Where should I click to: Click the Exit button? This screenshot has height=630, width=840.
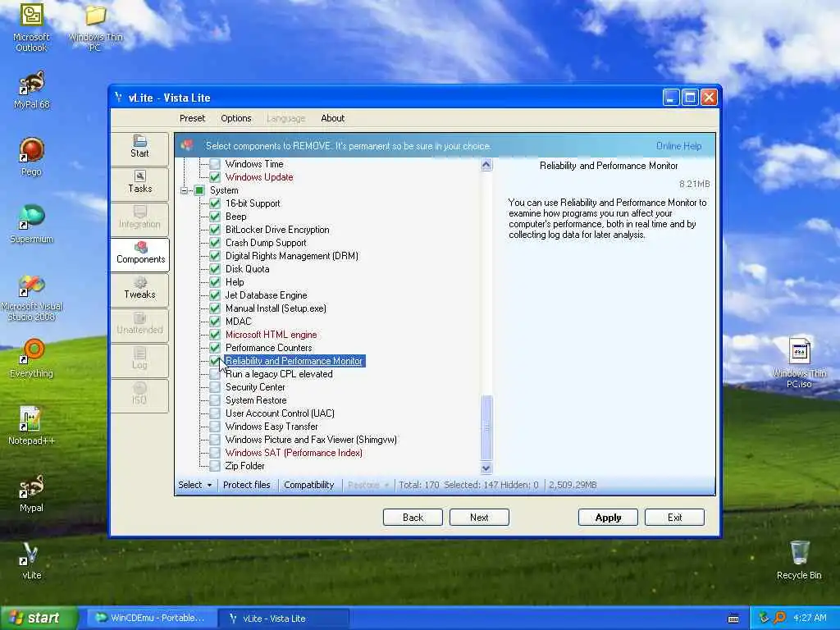pos(674,518)
